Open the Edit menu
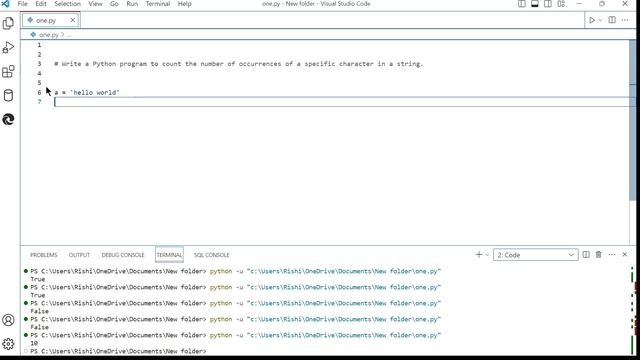The height and width of the screenshot is (360, 640). (41, 4)
